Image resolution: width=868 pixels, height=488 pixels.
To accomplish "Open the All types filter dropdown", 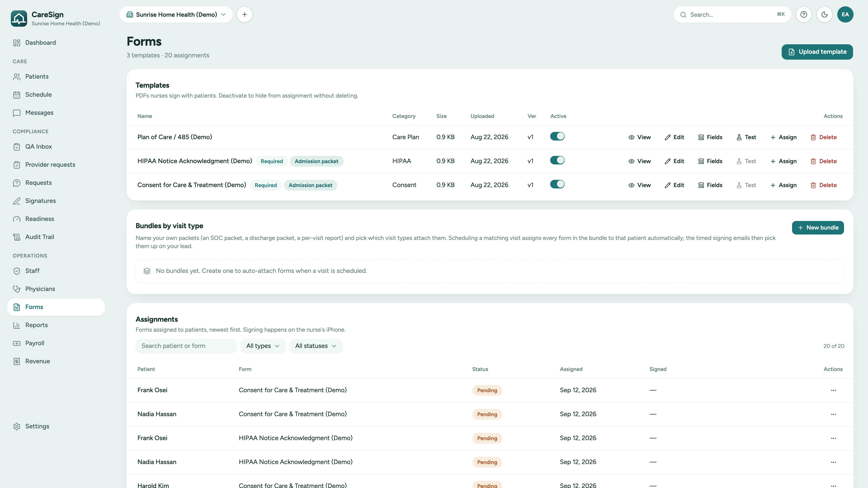I will click(x=263, y=346).
